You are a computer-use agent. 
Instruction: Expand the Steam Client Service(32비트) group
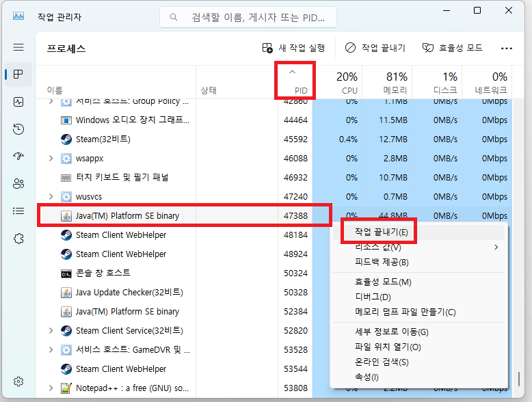51,330
